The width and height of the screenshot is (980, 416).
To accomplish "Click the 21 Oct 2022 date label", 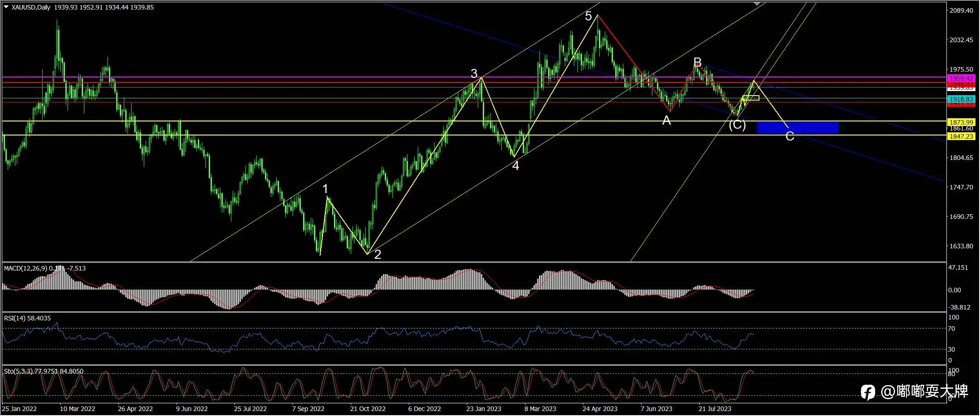I will click(x=367, y=409).
